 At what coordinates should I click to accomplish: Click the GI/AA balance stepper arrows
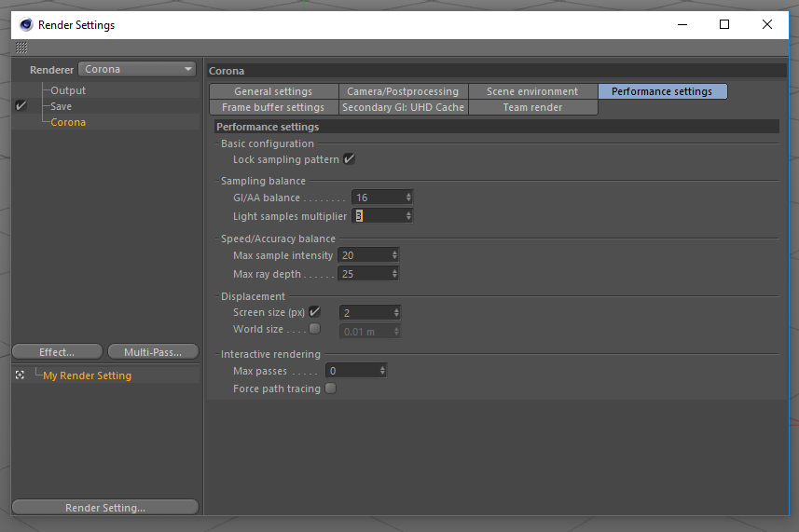click(x=408, y=198)
